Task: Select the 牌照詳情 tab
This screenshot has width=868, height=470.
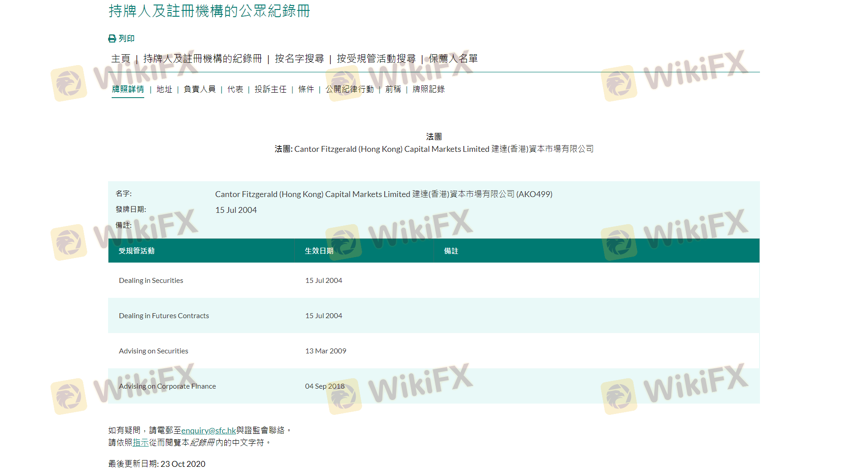Action: (128, 89)
